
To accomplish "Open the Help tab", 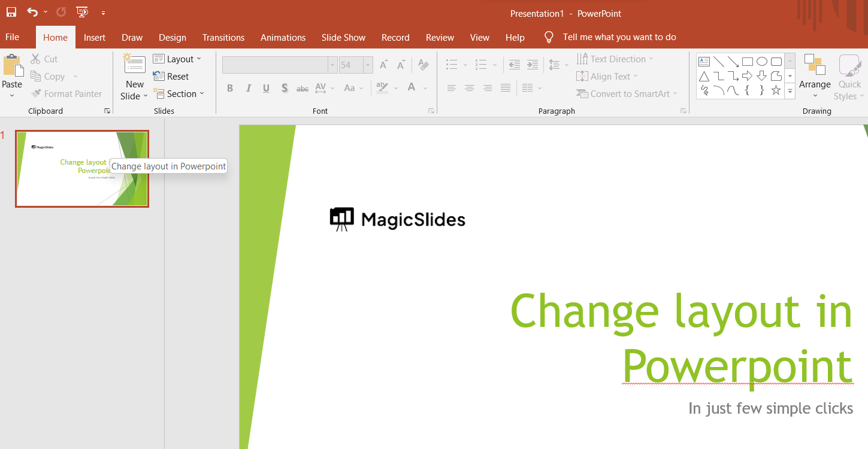I will (x=515, y=37).
